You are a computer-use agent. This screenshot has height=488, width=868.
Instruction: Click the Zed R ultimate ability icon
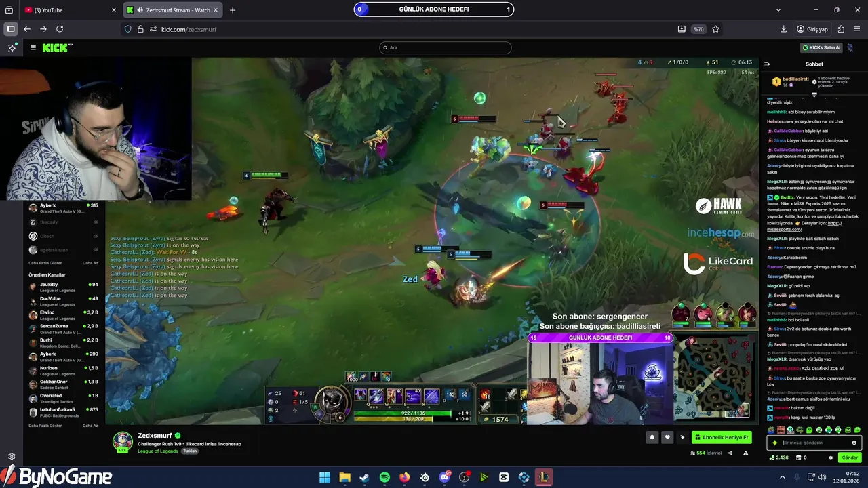pos(432,395)
